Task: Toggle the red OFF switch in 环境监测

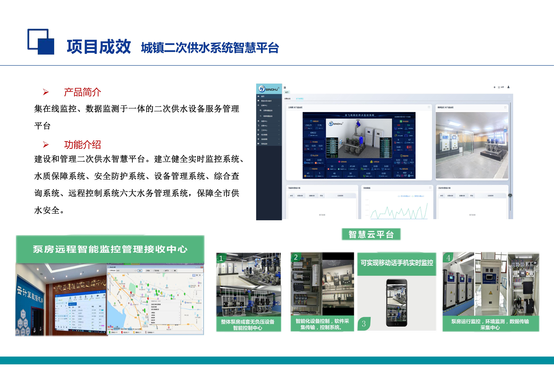Action: pyautogui.click(x=409, y=147)
